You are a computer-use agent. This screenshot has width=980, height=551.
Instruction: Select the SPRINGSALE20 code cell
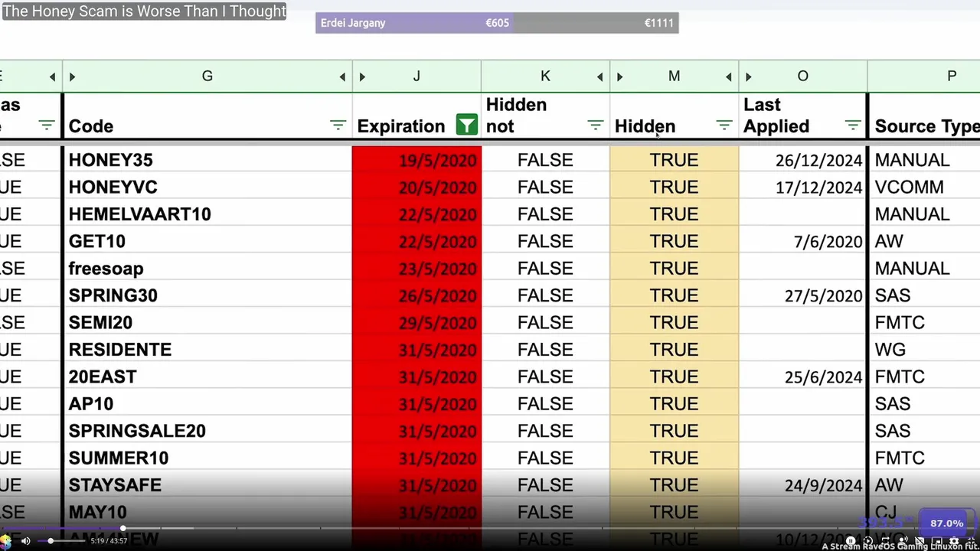tap(207, 431)
